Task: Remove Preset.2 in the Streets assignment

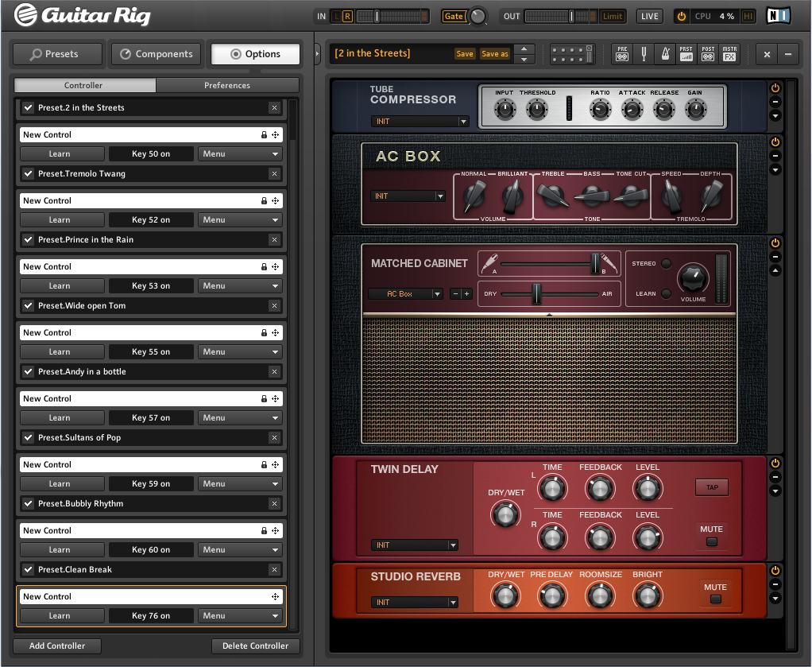Action: click(x=274, y=108)
